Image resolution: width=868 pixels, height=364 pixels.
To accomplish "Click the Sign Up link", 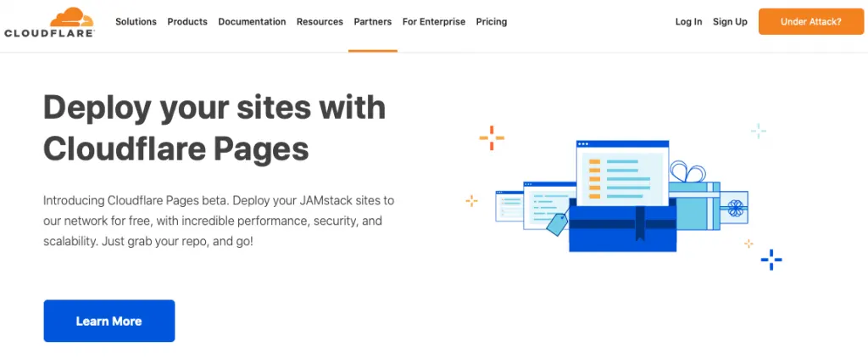I will click(x=730, y=21).
